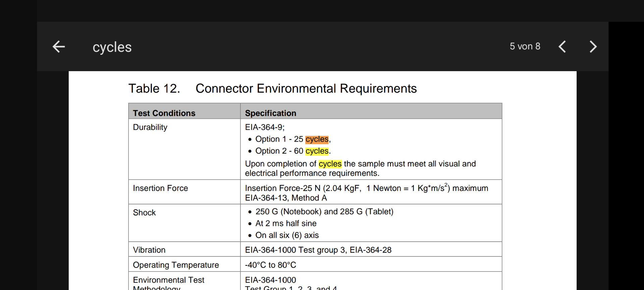
Task: Click the '250 G (Notebook)' bullet line
Action: click(324, 211)
